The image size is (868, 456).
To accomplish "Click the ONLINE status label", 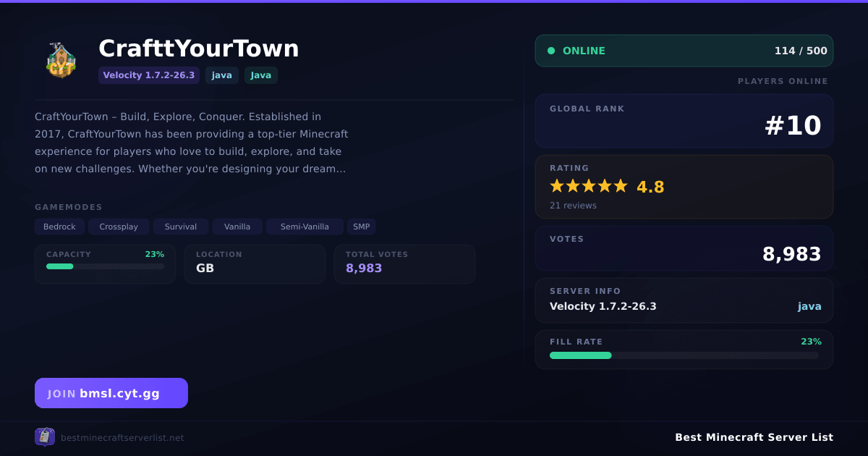I will [x=584, y=51].
